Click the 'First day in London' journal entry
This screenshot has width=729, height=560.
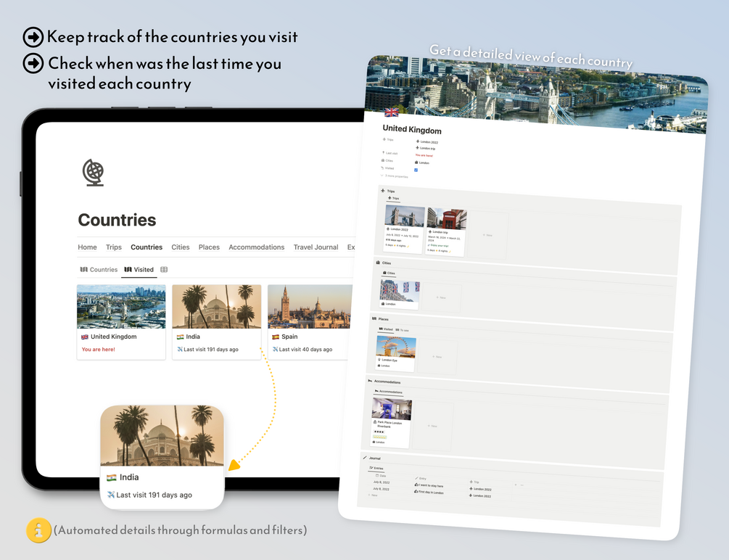click(429, 492)
